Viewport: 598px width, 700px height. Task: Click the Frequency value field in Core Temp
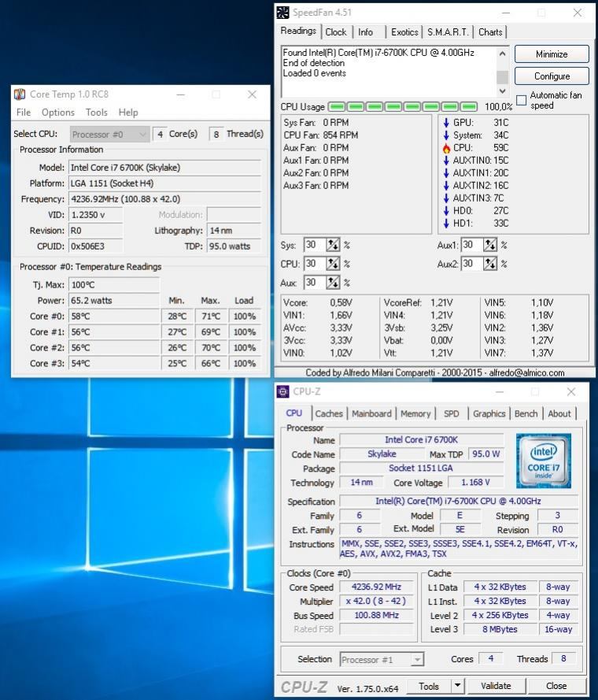[x=164, y=199]
